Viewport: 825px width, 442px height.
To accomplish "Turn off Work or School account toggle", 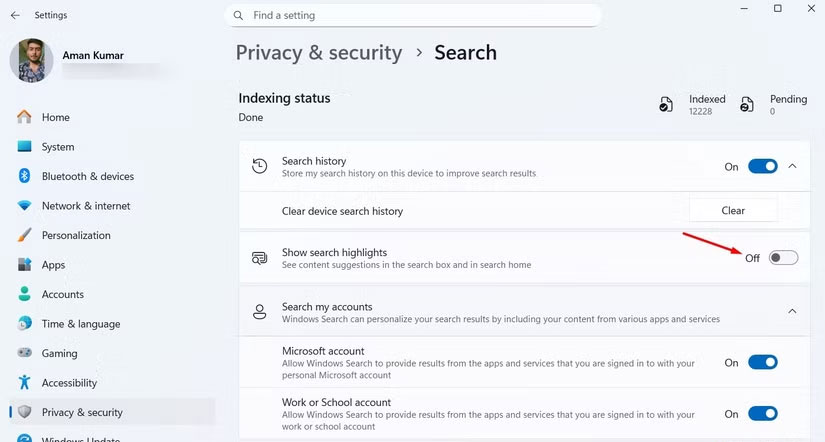I will click(763, 414).
